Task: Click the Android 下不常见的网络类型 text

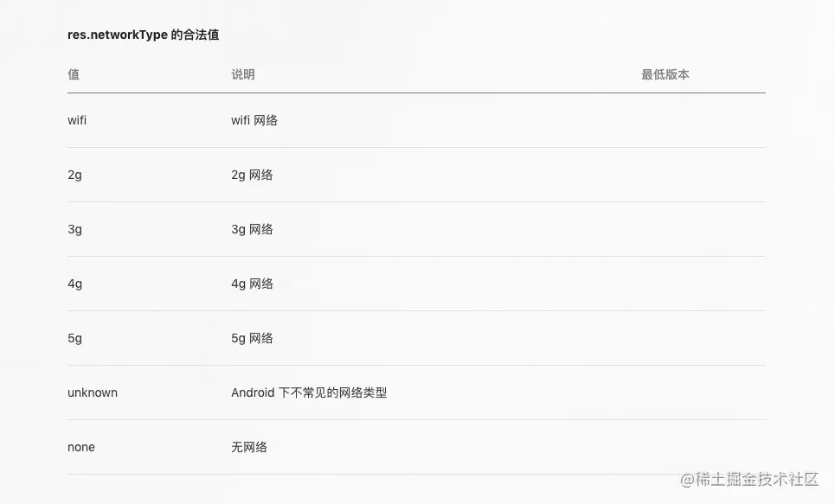Action: pos(309,392)
